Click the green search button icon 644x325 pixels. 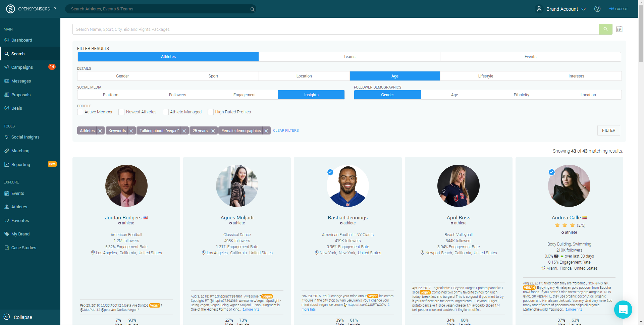605,29
